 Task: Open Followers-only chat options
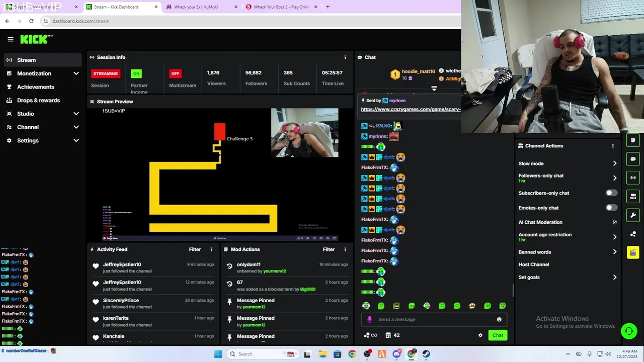(x=614, y=178)
